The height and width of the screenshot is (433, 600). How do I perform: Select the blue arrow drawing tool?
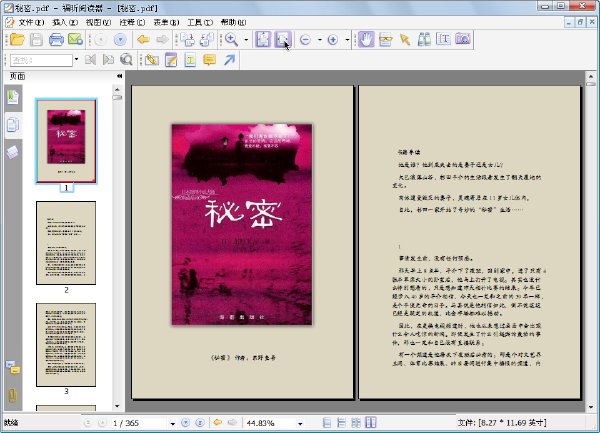coord(229,60)
